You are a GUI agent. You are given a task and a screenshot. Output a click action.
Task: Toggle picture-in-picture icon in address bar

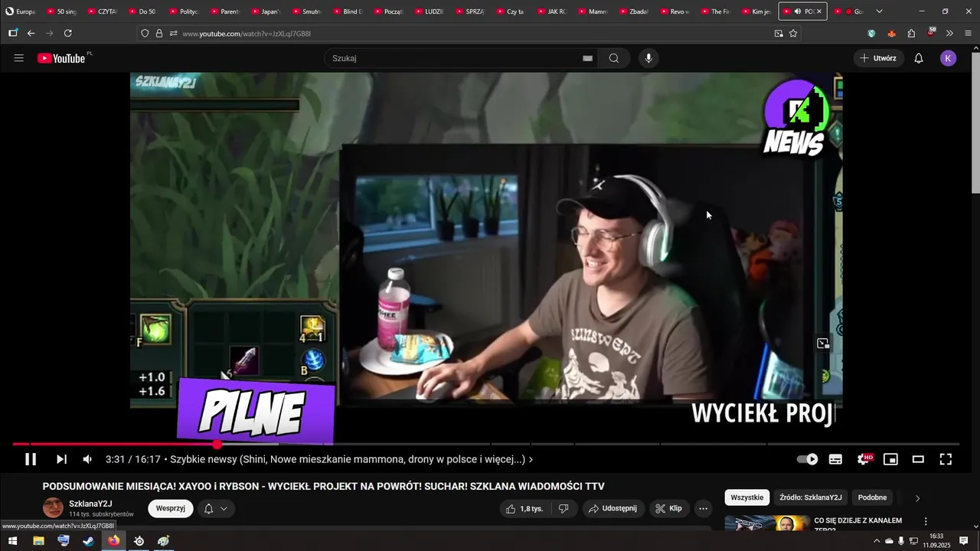779,34
